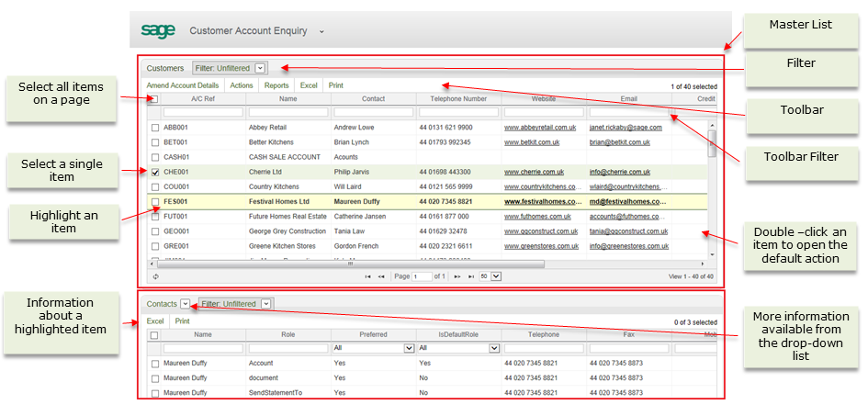Tick the checkbox for Maureen Duffy document row
The width and height of the screenshot is (868, 416).
point(155,378)
